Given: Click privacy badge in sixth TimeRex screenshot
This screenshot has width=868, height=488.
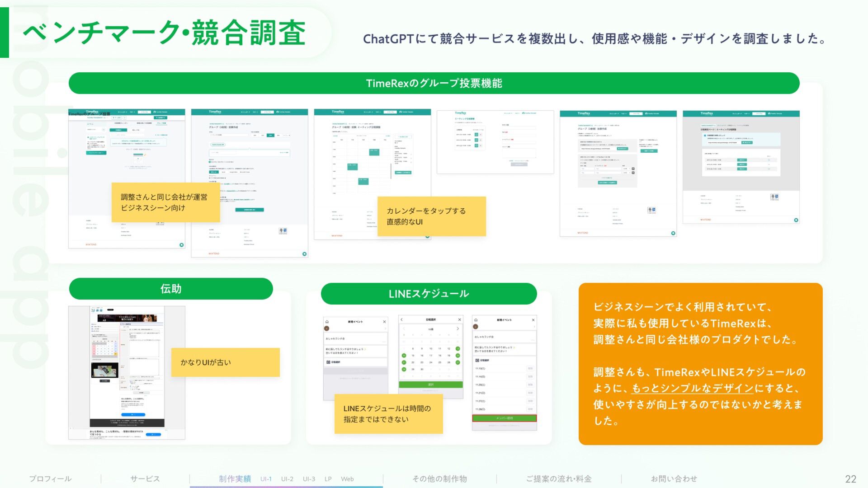Looking at the screenshot, I should (x=774, y=197).
